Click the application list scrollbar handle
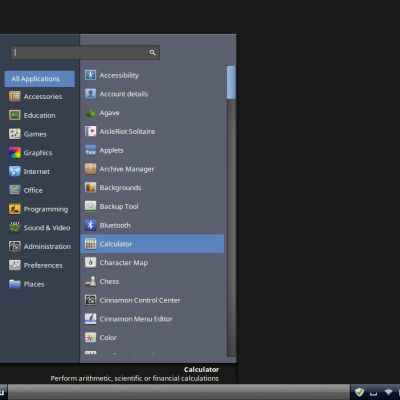The image size is (400, 400). point(231,82)
